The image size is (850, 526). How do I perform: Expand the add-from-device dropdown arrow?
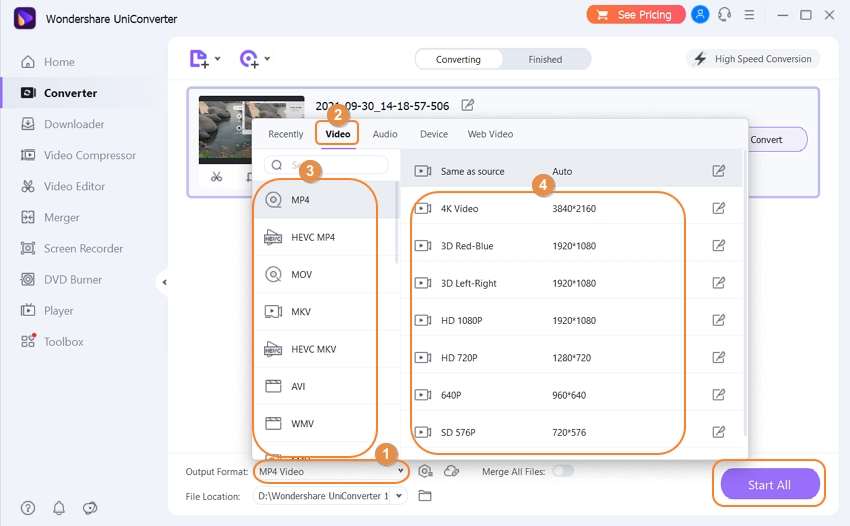coord(267,59)
